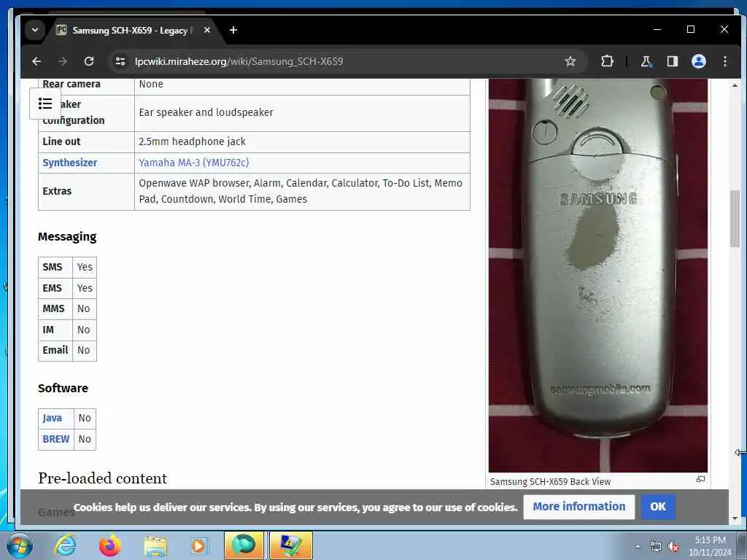Open the Chrome three-dot menu
Image resolution: width=747 pixels, height=560 pixels.
tap(724, 61)
